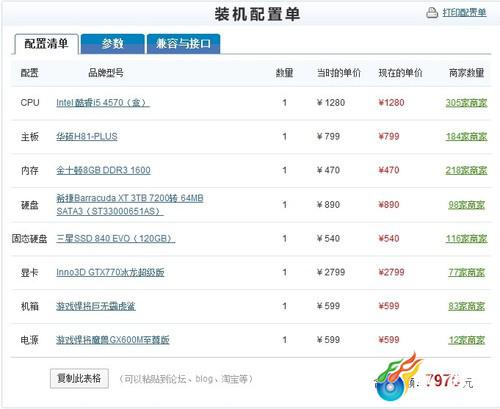View the 83家商家 merchants link

click(466, 306)
